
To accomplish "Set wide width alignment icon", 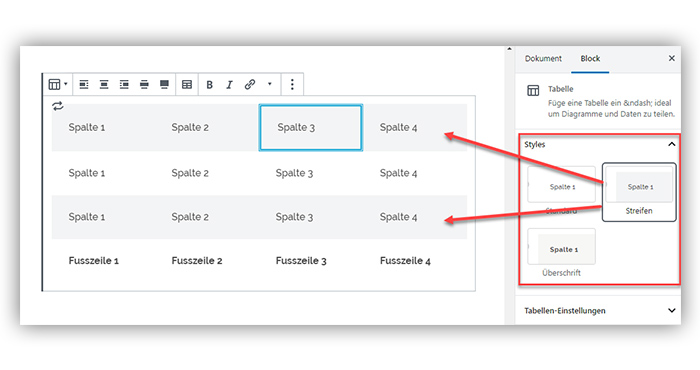I will [x=144, y=84].
